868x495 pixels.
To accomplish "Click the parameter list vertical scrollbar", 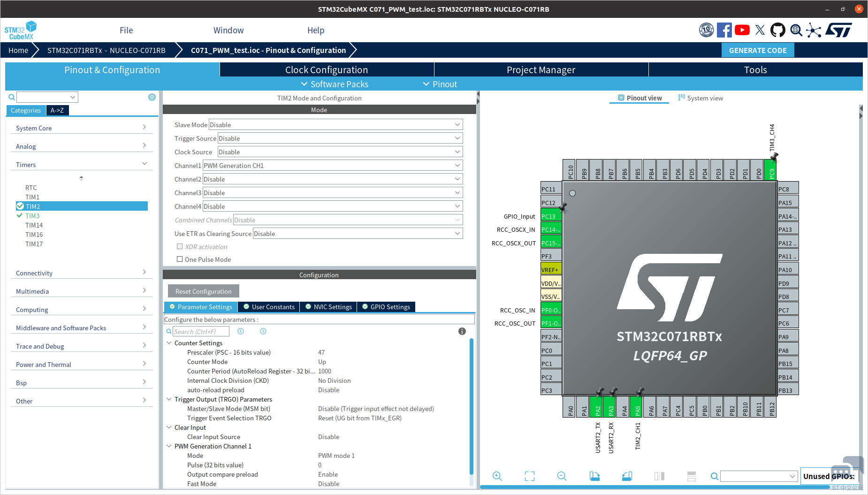I will 472,406.
